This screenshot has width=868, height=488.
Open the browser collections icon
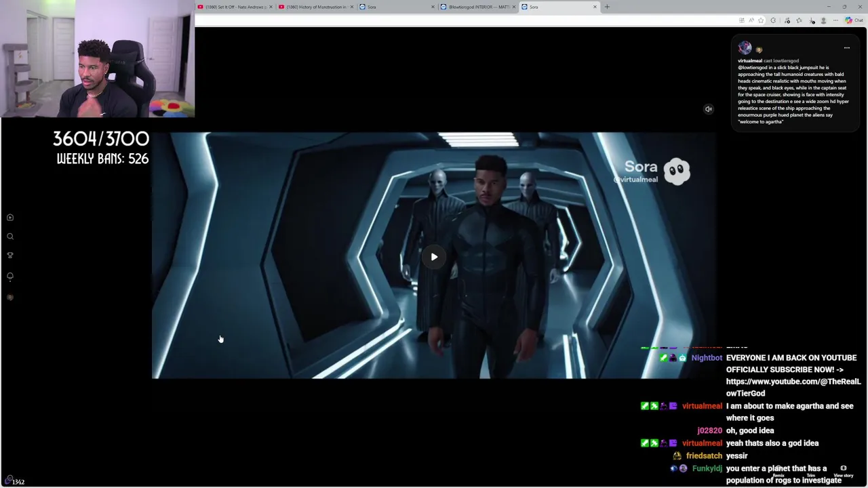coord(799,20)
